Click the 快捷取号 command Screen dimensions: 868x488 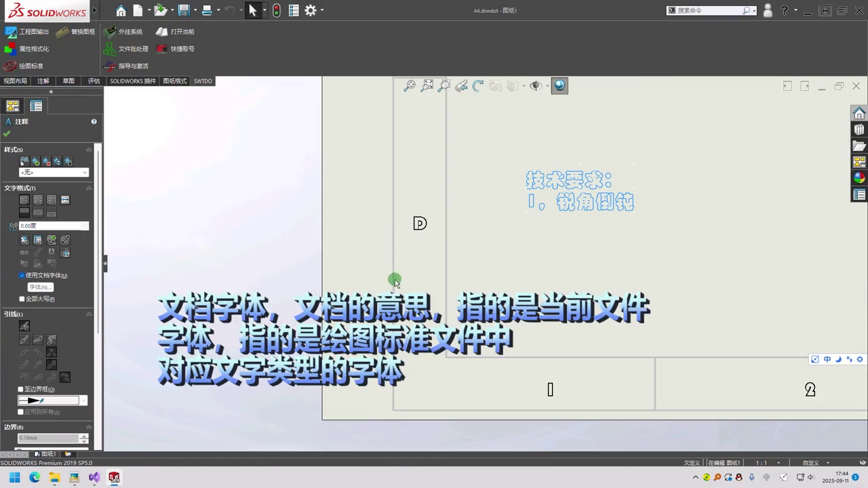pos(175,49)
